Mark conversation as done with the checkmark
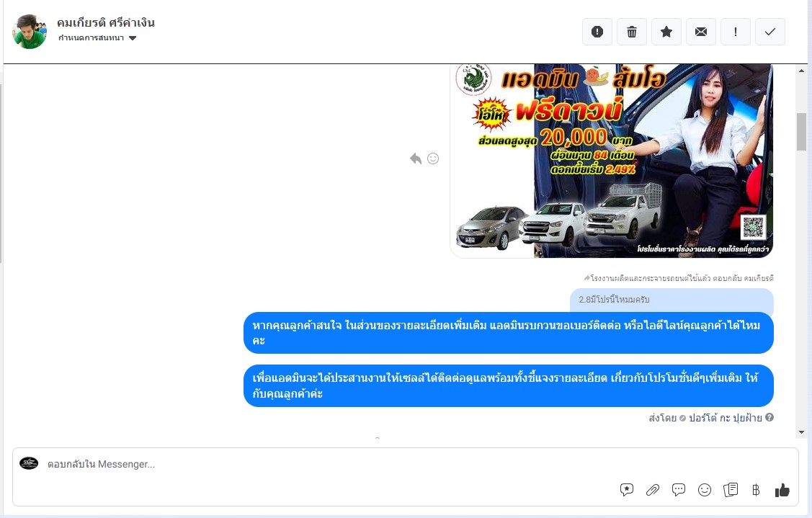Screen dimensions: 812x518 point(770,32)
